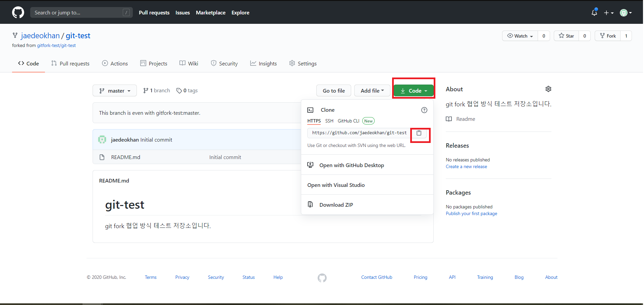644x305 pixels.
Task: Open the '0 tags' link
Action: (x=187, y=91)
